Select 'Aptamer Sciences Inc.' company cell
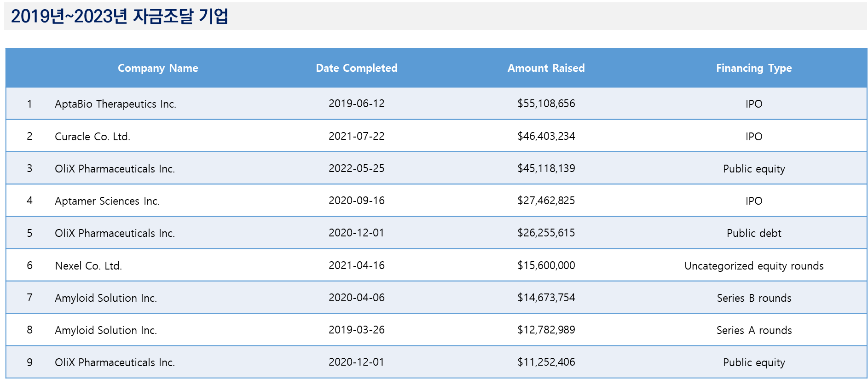Screen dimensions: 868x379 (x=107, y=201)
